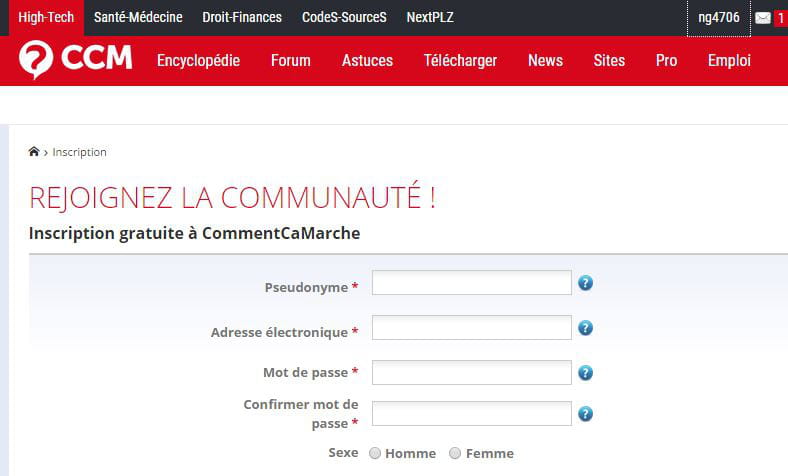Open the Santé-Médecine tab
Screen dimensions: 788x476
pyautogui.click(x=138, y=18)
